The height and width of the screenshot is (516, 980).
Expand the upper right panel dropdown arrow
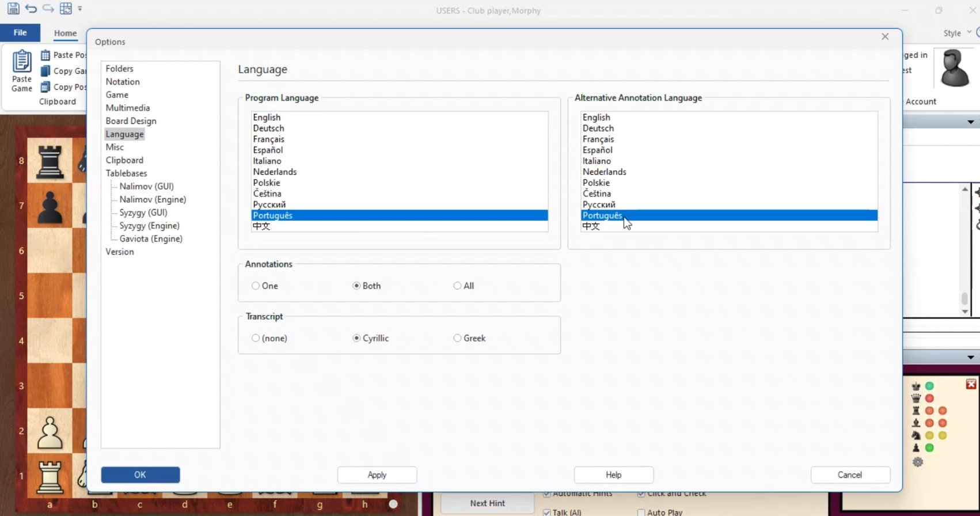click(x=971, y=122)
